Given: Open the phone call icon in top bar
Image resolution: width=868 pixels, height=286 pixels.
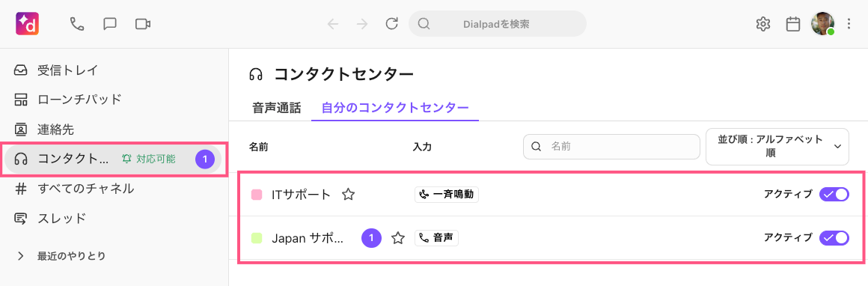Looking at the screenshot, I should 77,24.
